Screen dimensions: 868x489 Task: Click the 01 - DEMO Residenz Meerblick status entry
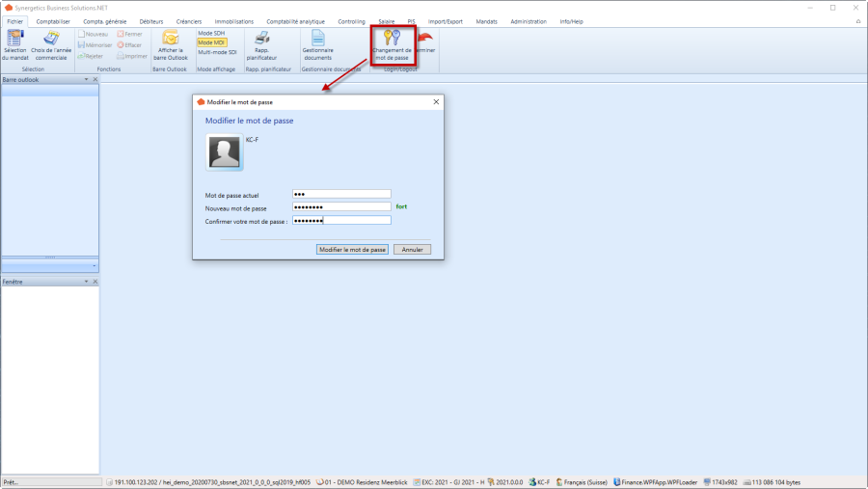pyautogui.click(x=362, y=482)
